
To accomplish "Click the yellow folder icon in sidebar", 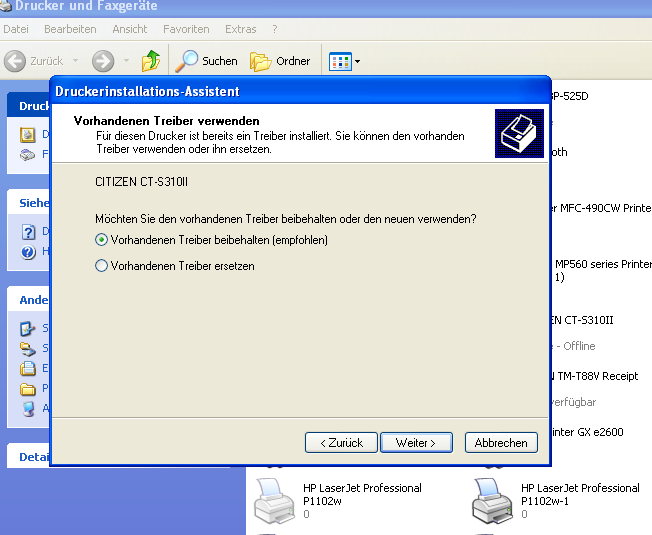I will [27, 389].
